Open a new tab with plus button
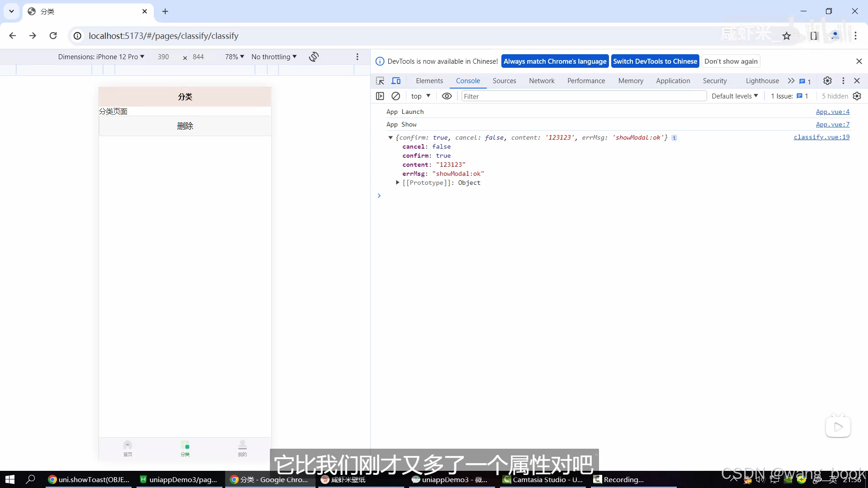 tap(165, 11)
